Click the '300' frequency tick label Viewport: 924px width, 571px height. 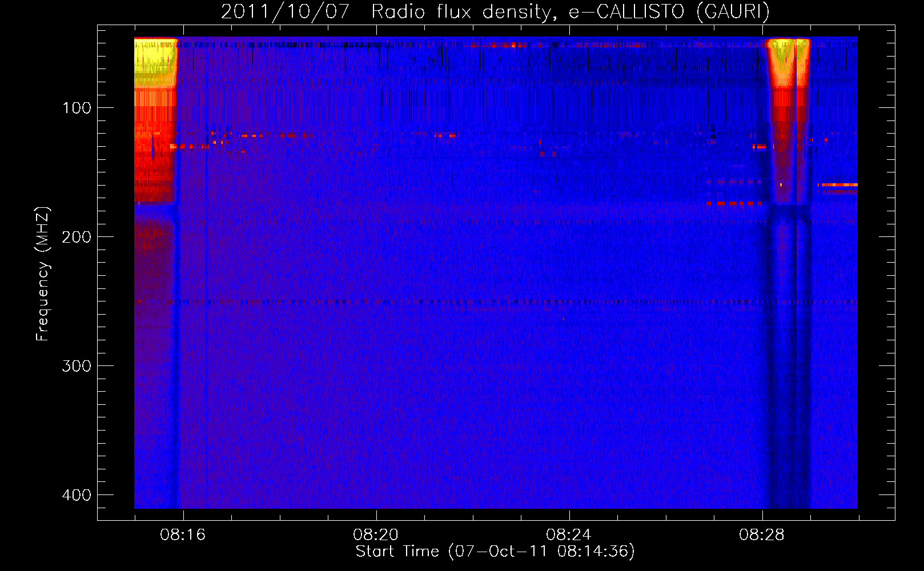77,366
